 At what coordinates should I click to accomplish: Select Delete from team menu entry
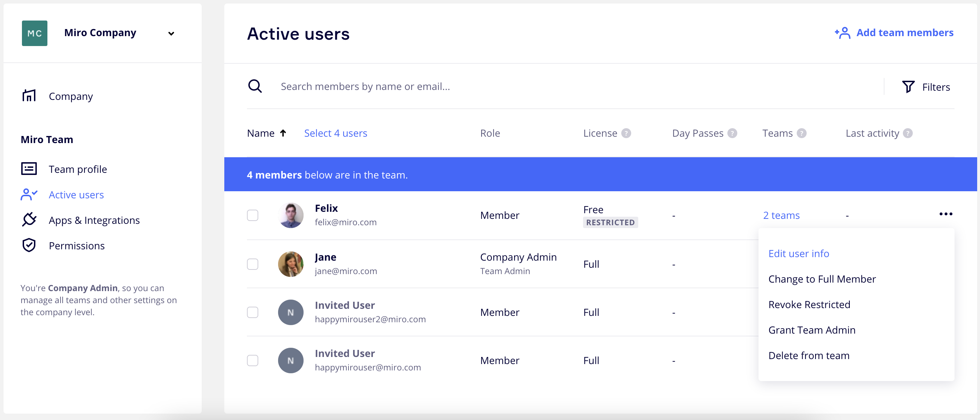pos(808,355)
